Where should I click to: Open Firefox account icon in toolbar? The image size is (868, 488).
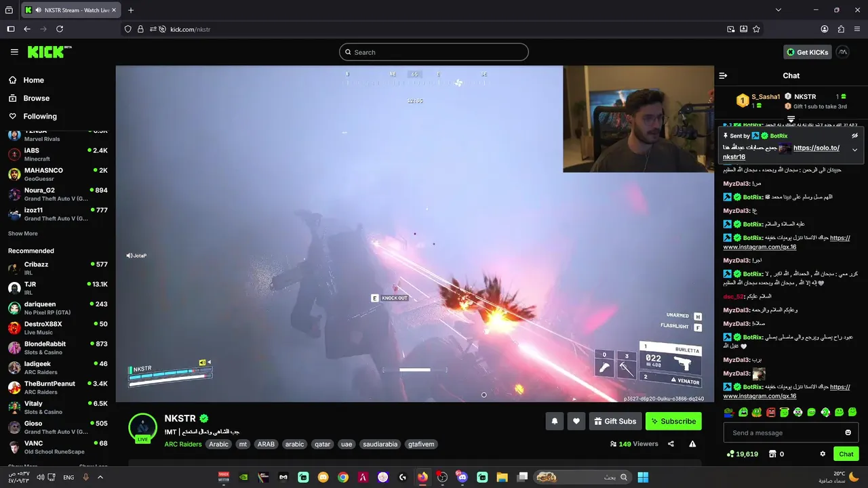(x=825, y=29)
